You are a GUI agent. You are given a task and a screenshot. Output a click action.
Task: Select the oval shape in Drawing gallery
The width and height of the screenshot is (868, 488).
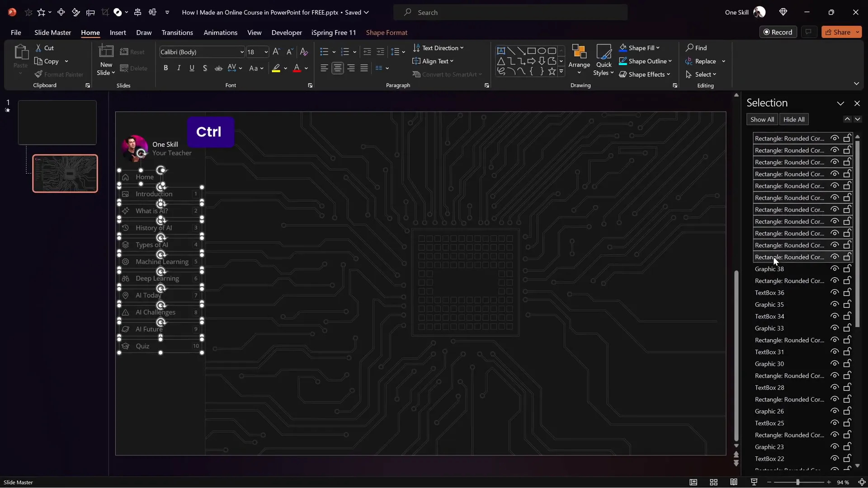tap(542, 51)
